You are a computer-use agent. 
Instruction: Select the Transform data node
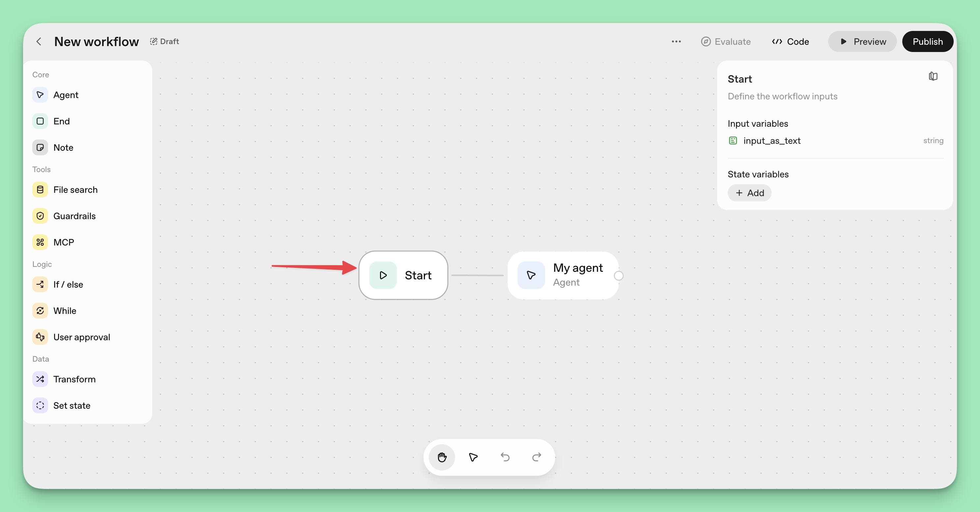(74, 379)
